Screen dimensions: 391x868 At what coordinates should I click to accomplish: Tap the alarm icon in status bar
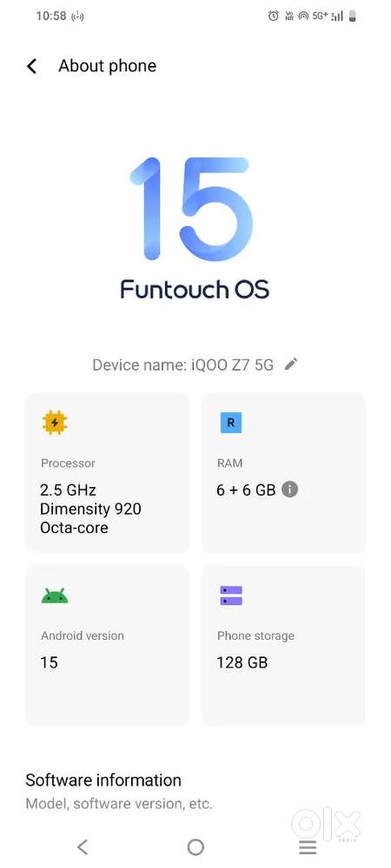(273, 16)
